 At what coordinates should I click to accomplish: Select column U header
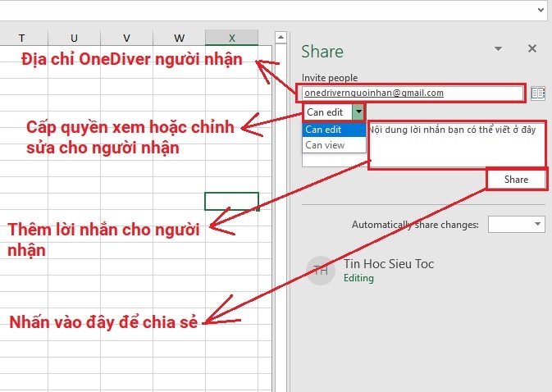pyautogui.click(x=74, y=38)
